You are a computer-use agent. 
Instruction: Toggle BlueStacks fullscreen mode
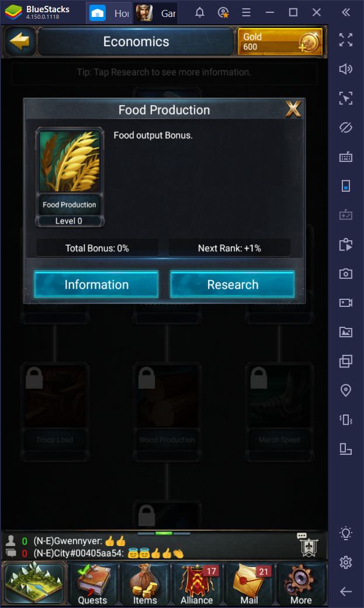(x=346, y=40)
